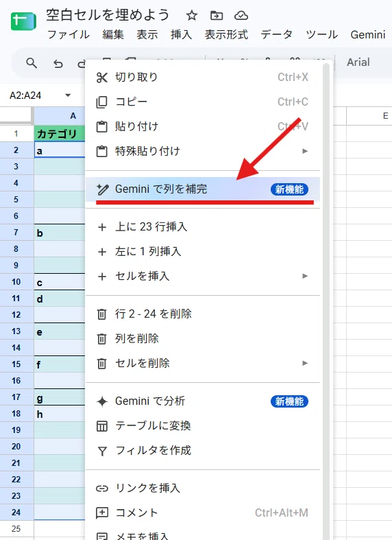392x540 pixels.
Task: Click the copy pages icon
Action: click(x=102, y=102)
